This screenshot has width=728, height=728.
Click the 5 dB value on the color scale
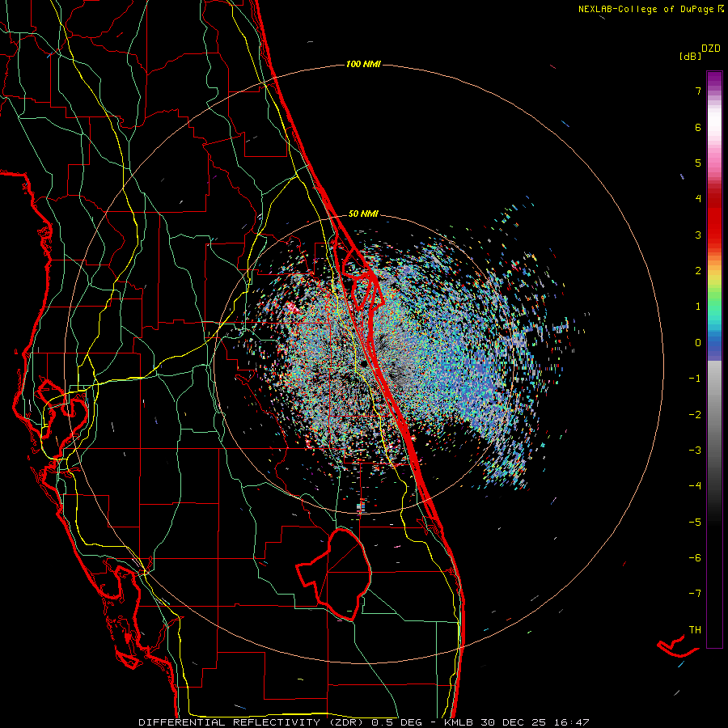point(698,163)
